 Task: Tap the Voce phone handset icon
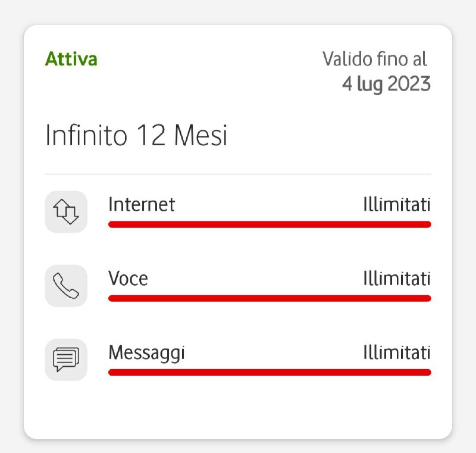coord(66,286)
